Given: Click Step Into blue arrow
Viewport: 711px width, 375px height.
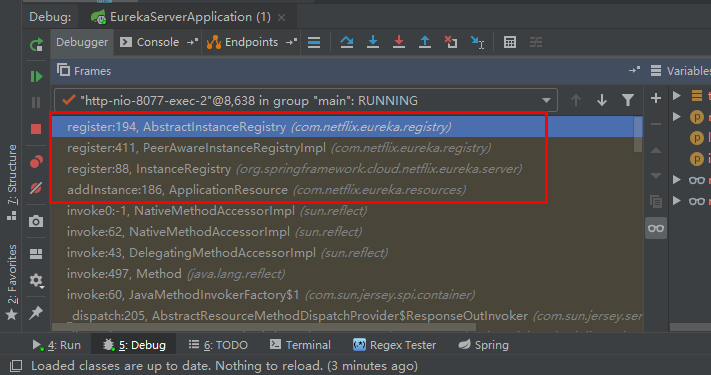Looking at the screenshot, I should tap(373, 42).
